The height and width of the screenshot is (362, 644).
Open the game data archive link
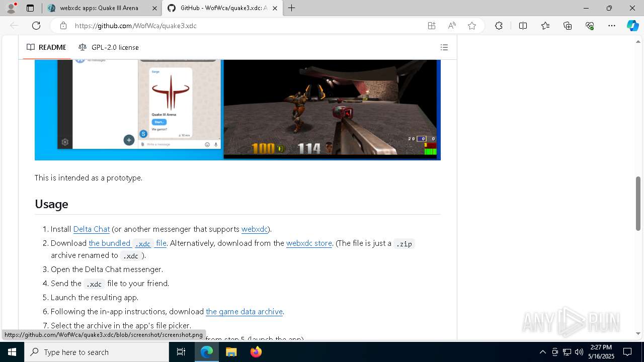[x=244, y=312]
